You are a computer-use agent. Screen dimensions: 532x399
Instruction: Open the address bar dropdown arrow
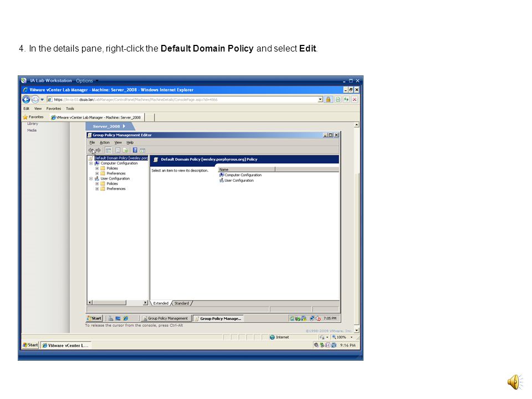click(320, 99)
